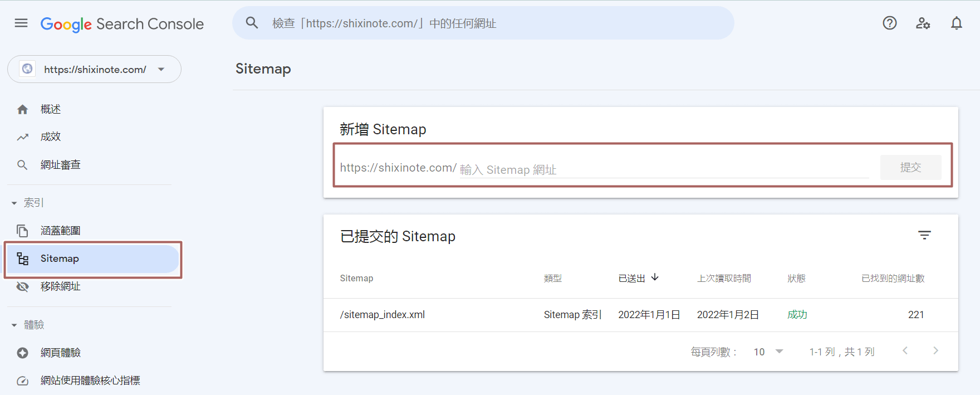This screenshot has height=395, width=980.
Task: Click the Sitemap column header
Action: [356, 278]
